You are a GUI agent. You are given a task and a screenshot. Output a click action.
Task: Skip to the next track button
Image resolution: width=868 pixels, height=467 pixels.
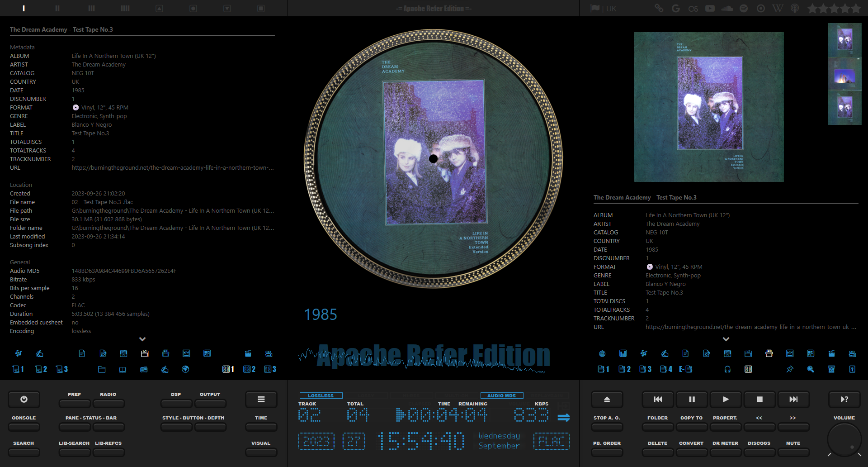793,399
